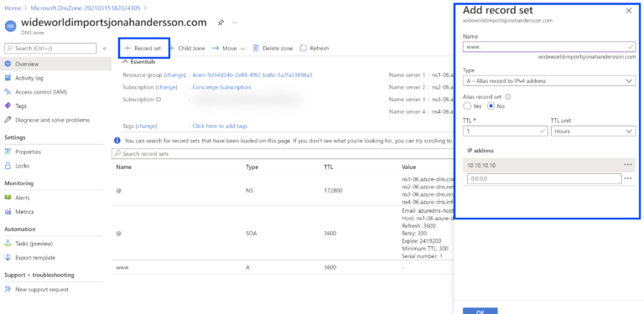The width and height of the screenshot is (644, 314).
Task: Open the record Type dropdown
Action: [x=549, y=81]
